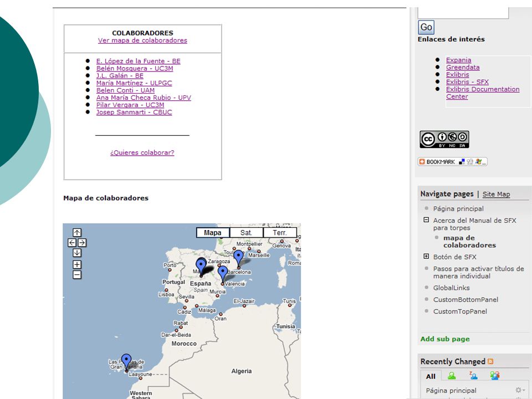Expand the Botón de SFX node
Screen dimensions: 532x399
point(426,256)
